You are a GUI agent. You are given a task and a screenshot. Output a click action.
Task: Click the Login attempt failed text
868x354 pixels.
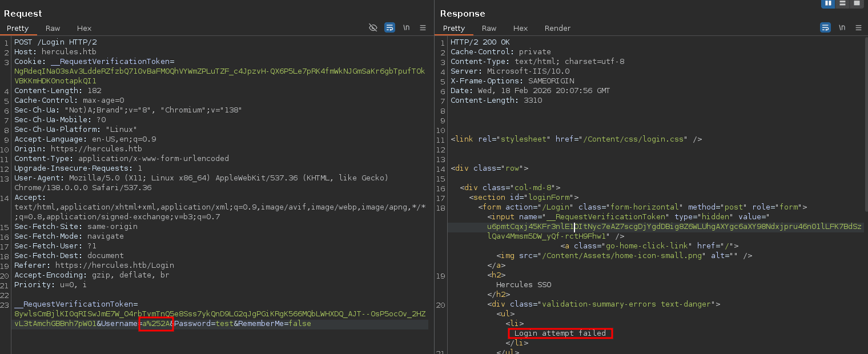pos(560,333)
